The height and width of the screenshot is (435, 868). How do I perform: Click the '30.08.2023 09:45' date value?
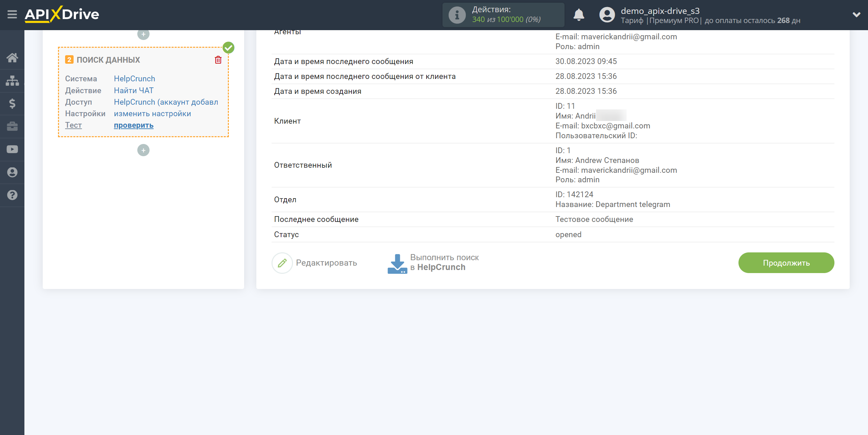point(586,61)
